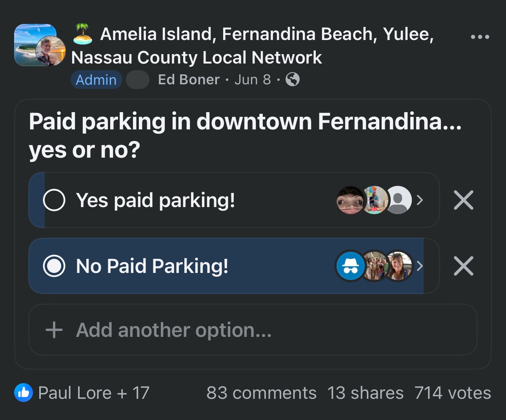Expand voters list for No Paid Parking

420,266
